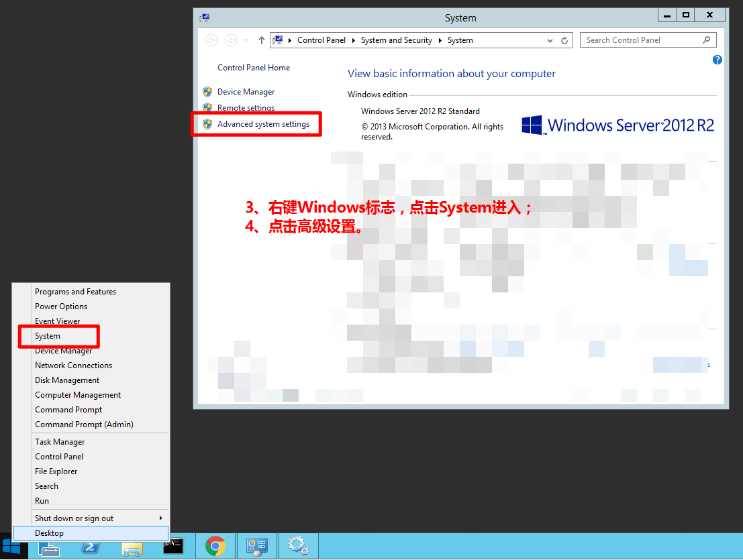Image resolution: width=743 pixels, height=560 pixels.
Task: Expand the arrow after System and Security breadcrumb
Action: point(440,40)
